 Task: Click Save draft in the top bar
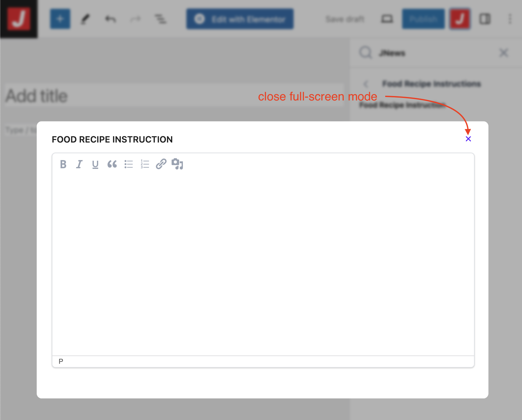pyautogui.click(x=345, y=19)
